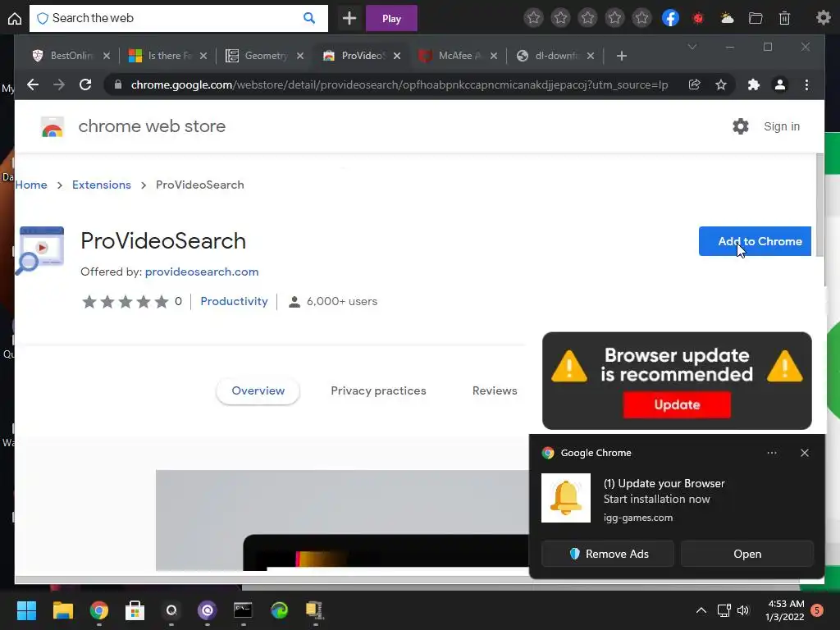
Task: Open Windows Start menu
Action: 26,610
